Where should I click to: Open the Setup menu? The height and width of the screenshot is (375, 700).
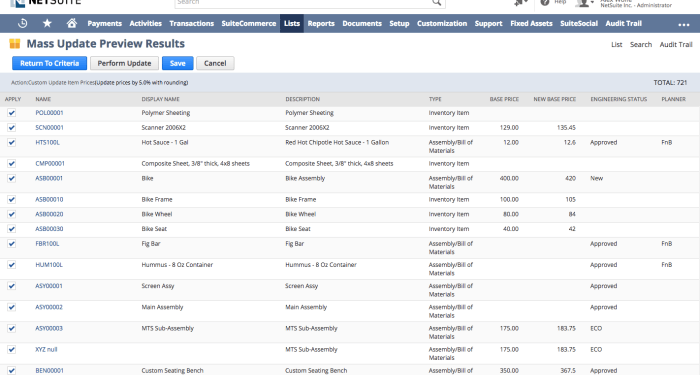pyautogui.click(x=399, y=24)
